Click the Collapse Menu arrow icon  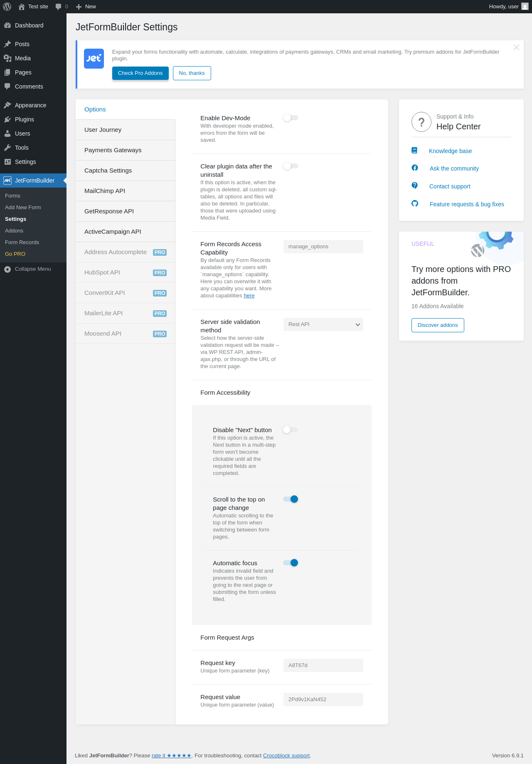tap(7, 269)
